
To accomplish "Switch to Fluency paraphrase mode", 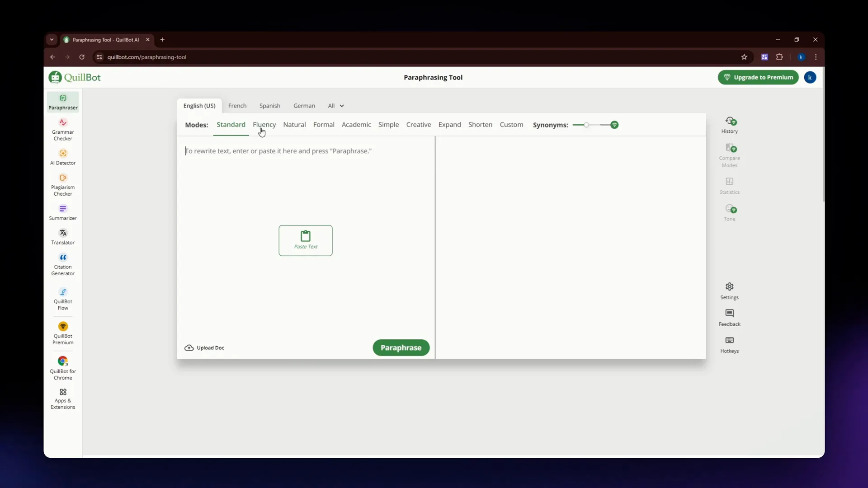I will click(x=264, y=125).
